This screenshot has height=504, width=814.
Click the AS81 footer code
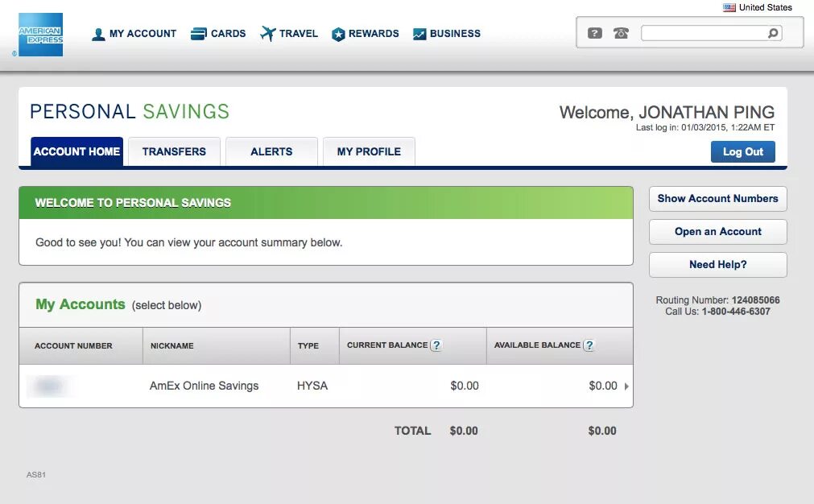tap(36, 474)
